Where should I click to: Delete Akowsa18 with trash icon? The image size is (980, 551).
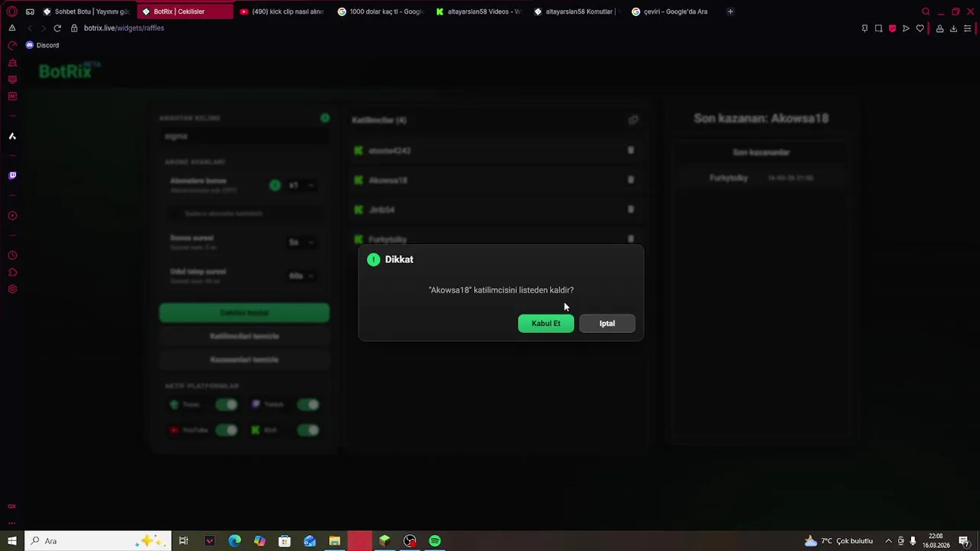(631, 180)
